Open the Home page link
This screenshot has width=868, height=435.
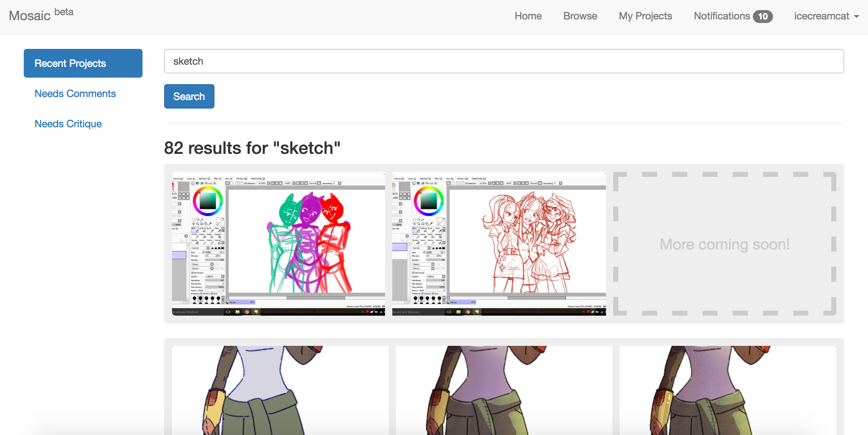pyautogui.click(x=528, y=16)
